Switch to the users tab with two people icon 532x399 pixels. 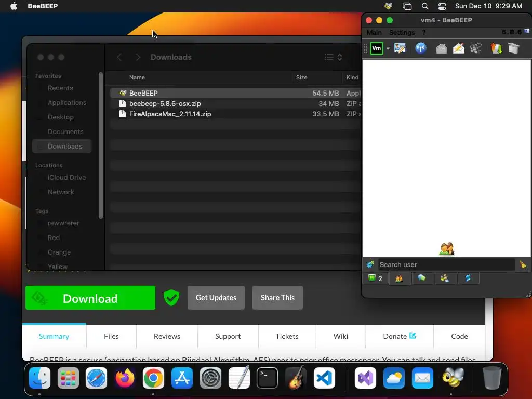click(x=400, y=278)
